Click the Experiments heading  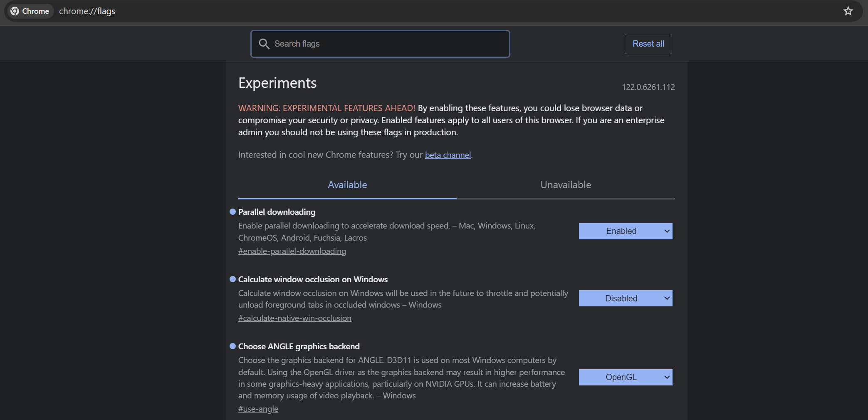click(277, 83)
